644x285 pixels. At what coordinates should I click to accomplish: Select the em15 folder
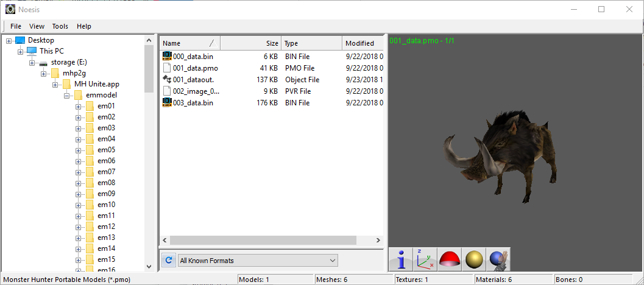click(107, 259)
